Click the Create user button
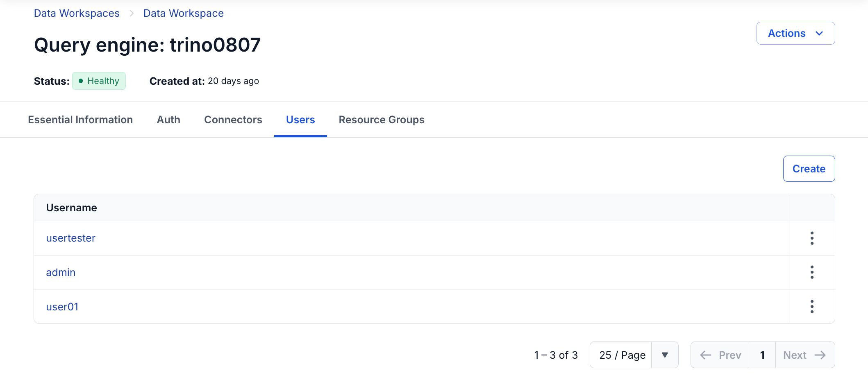The height and width of the screenshot is (380, 868). 809,169
